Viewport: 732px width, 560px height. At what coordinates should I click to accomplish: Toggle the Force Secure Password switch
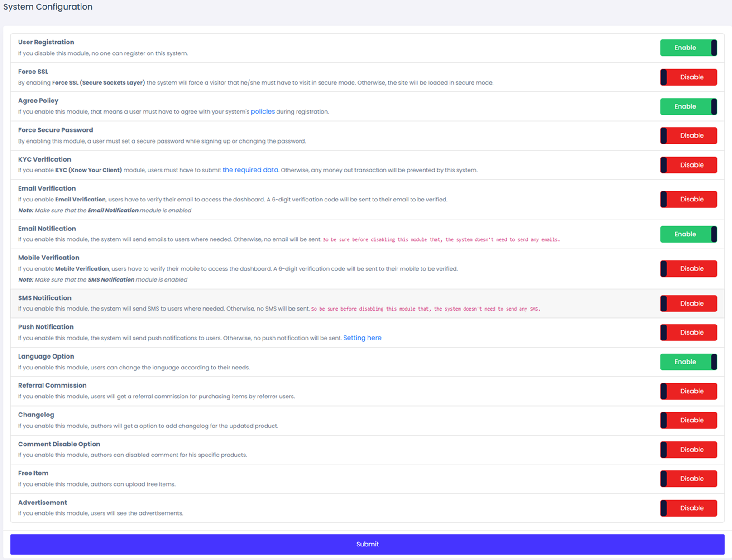[688, 135]
